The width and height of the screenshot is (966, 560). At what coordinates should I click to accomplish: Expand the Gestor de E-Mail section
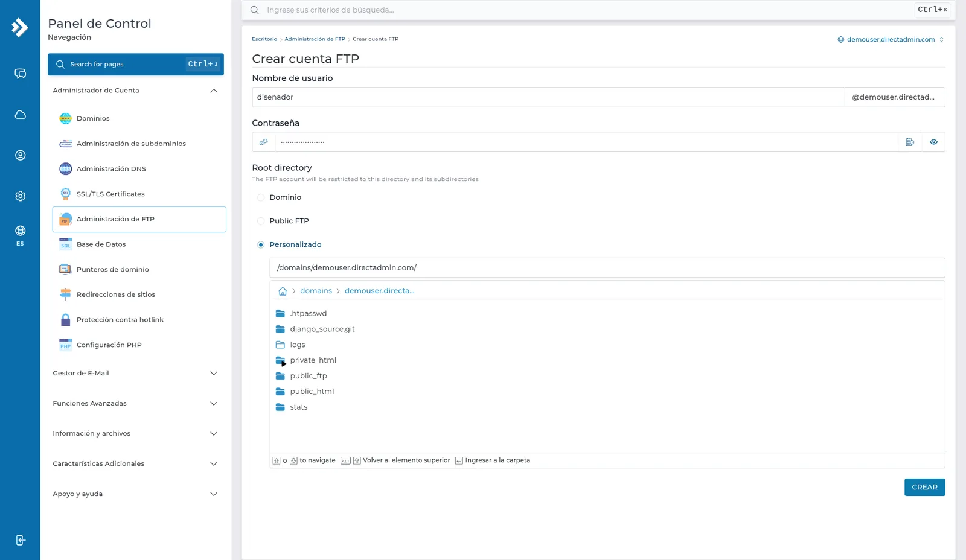136,373
